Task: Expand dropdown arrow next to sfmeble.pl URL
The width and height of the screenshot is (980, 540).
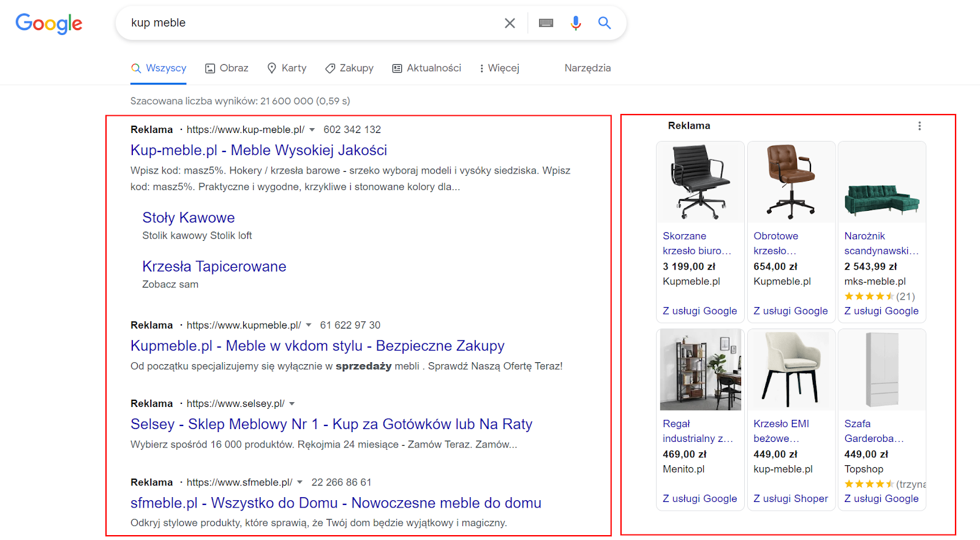Action: pyautogui.click(x=300, y=483)
